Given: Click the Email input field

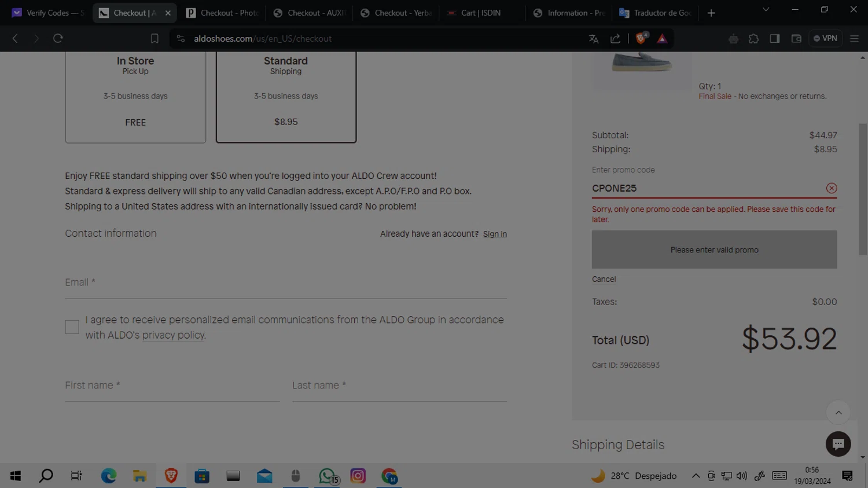Looking at the screenshot, I should pos(286,283).
